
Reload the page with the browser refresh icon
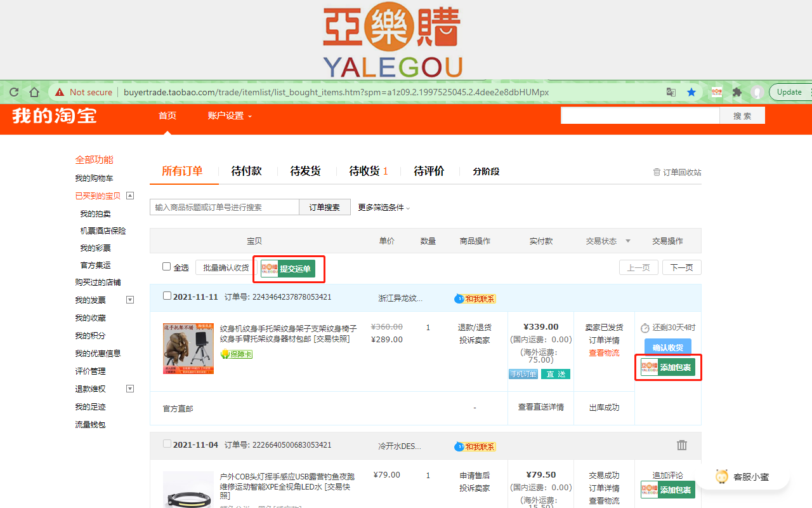point(13,92)
